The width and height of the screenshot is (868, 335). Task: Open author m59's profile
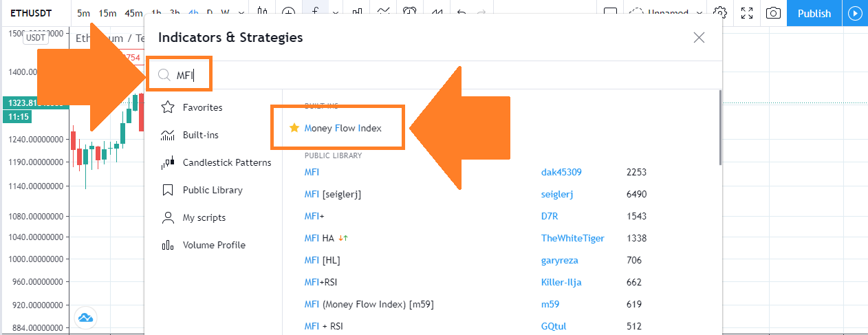pos(550,304)
